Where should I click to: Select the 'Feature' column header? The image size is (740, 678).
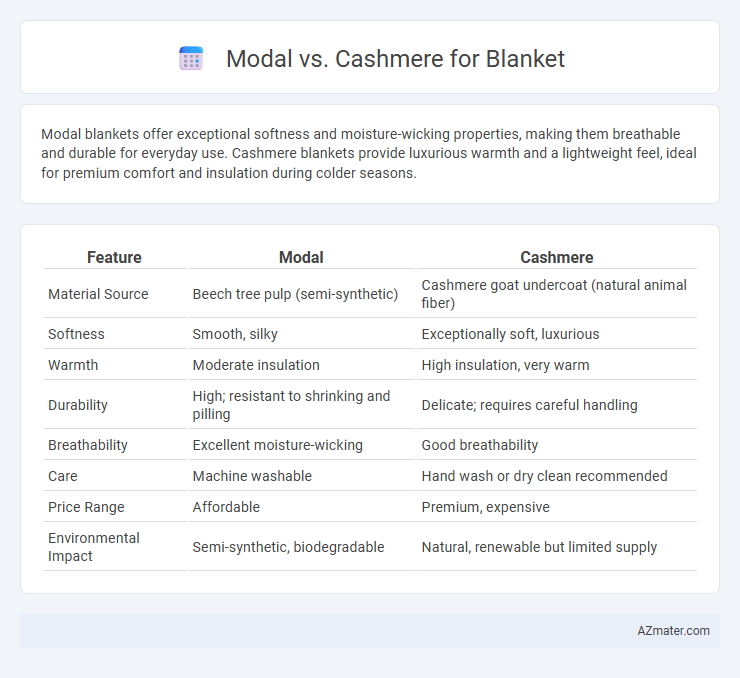pos(114,257)
